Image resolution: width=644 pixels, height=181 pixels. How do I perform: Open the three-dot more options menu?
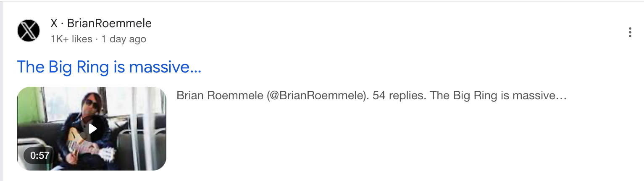point(630,32)
